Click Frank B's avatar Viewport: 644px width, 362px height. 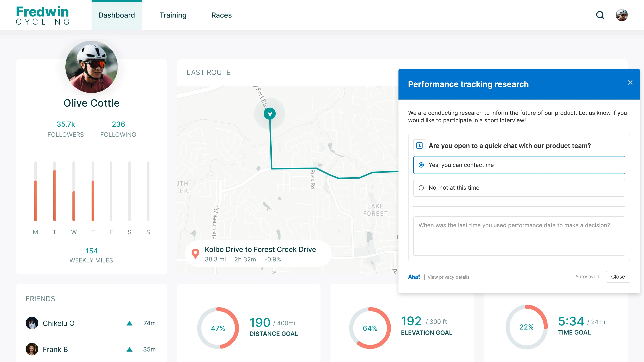(x=32, y=349)
